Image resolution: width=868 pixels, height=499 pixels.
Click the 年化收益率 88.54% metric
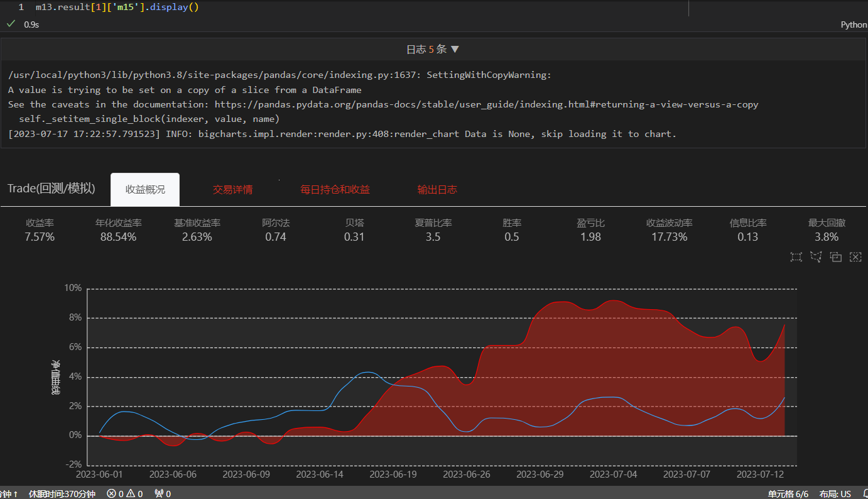coord(118,230)
